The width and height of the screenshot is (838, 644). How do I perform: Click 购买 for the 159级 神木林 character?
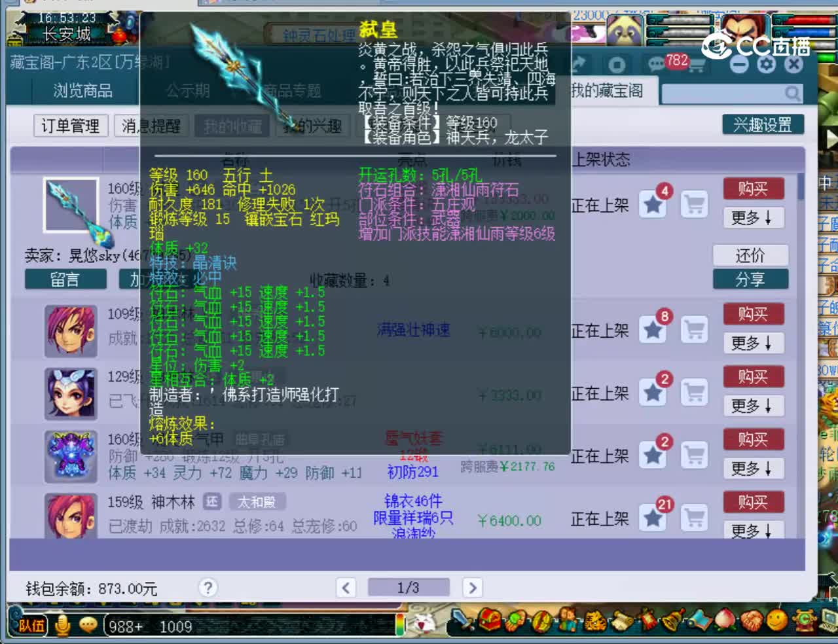753,502
